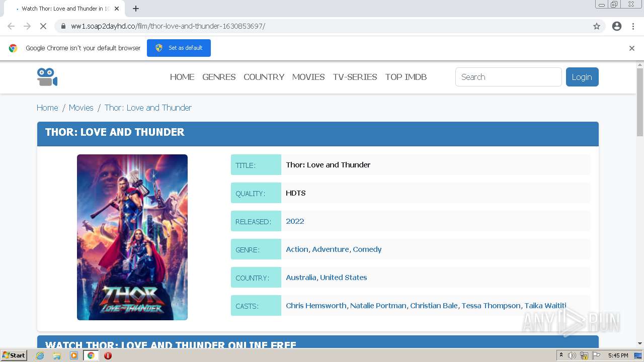Click the Action Center flag icon
Image resolution: width=644 pixels, height=362 pixels.
(596, 355)
